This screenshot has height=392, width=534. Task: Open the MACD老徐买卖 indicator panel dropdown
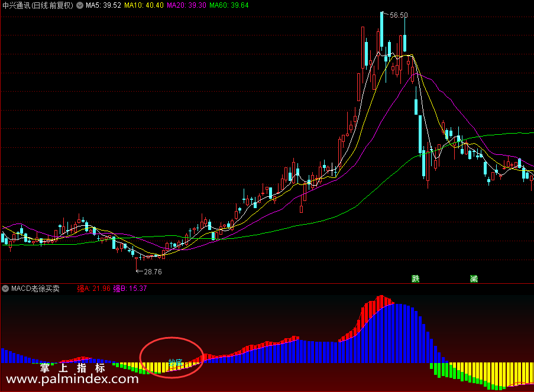(5, 289)
